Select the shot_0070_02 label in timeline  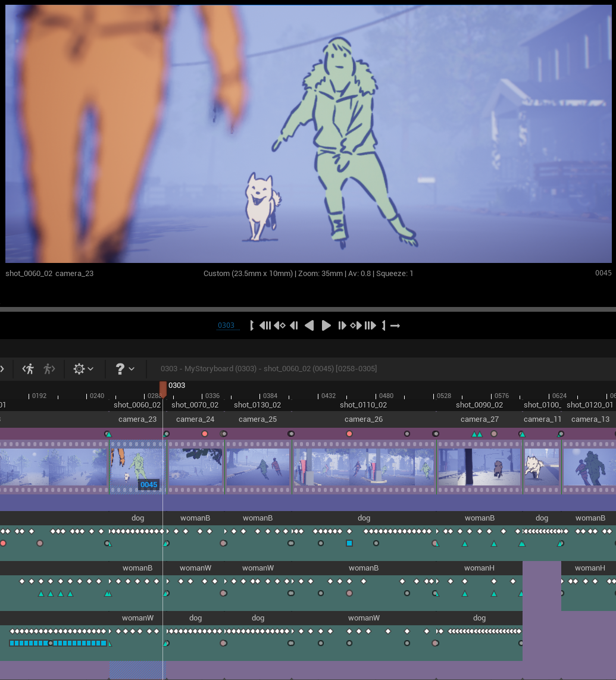[195, 405]
